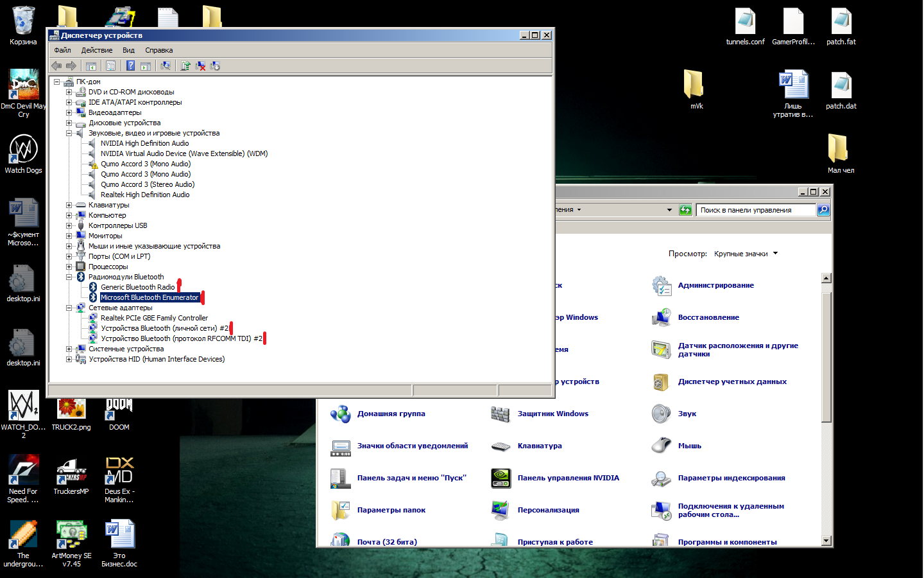Screen dimensions: 924x578
Task: Open the Вид menu
Action: coord(128,50)
